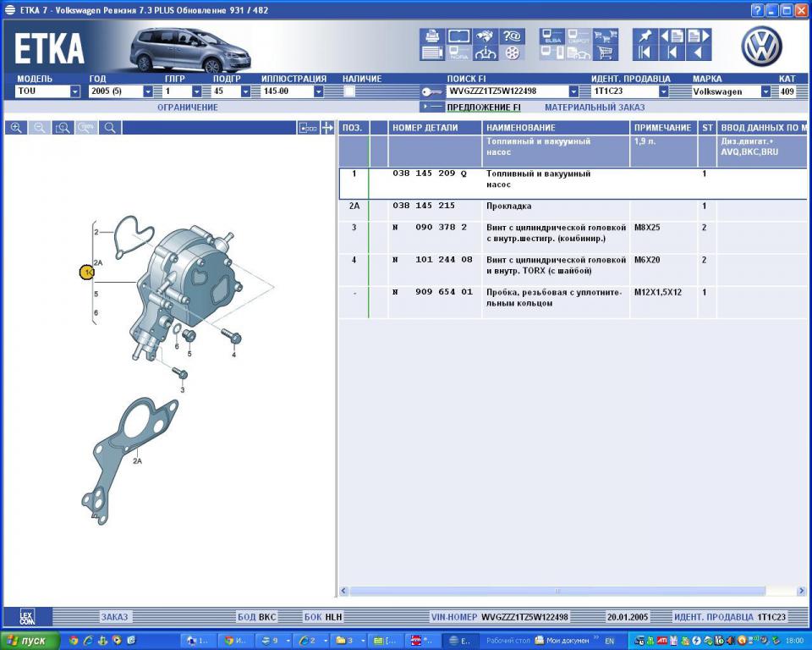Image resolution: width=812 pixels, height=650 pixels.
Task: Select part row N 909 654 01
Action: [573, 301]
